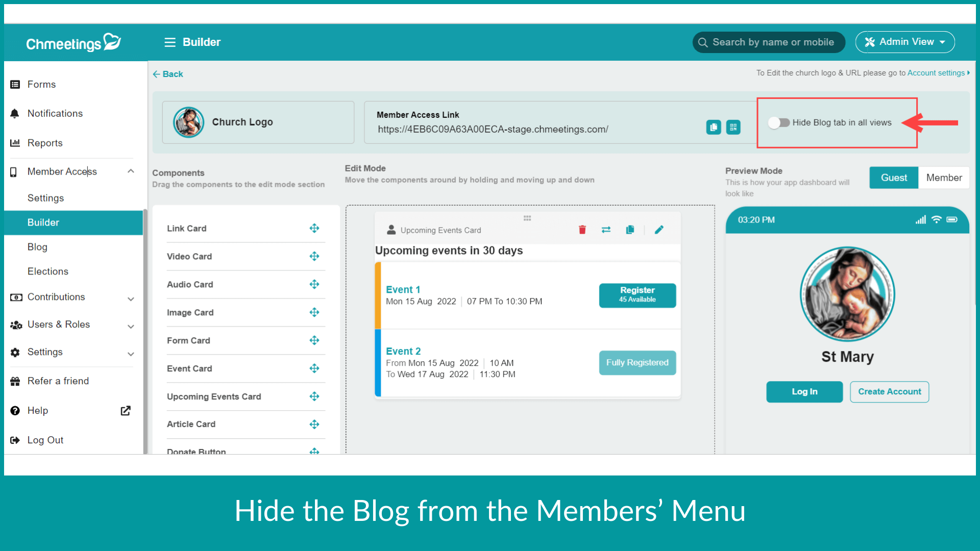Click the Event 1 title
Screen dimensions: 980x551
tap(403, 290)
